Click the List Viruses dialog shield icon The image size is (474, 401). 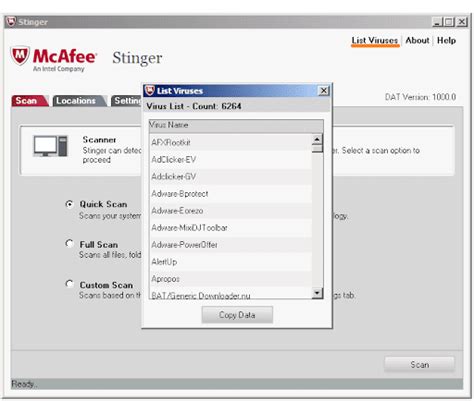tap(150, 90)
